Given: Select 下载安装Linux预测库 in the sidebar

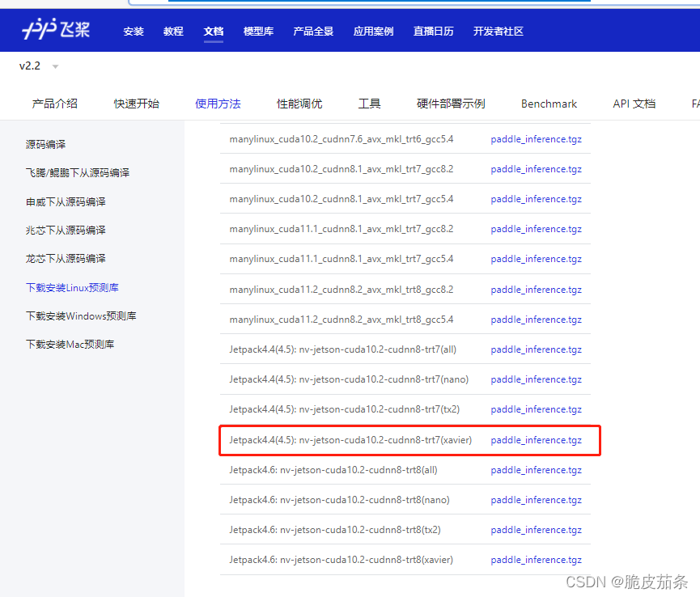Looking at the screenshot, I should pyautogui.click(x=72, y=288).
